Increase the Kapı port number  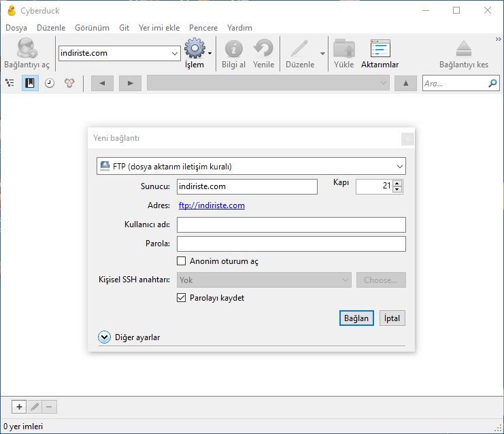pyautogui.click(x=397, y=184)
